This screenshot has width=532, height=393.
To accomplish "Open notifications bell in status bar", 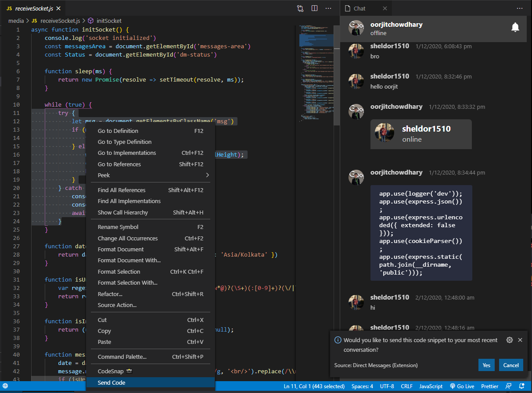I will (x=521, y=386).
